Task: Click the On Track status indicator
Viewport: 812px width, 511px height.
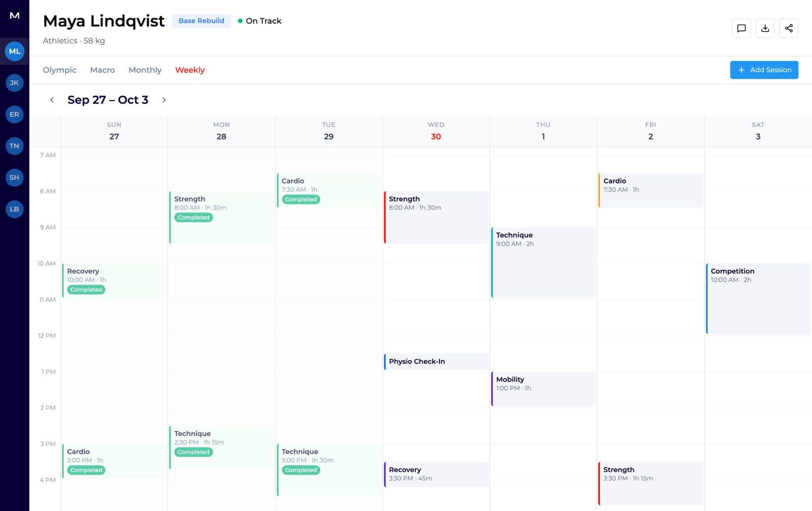Action: coord(259,21)
